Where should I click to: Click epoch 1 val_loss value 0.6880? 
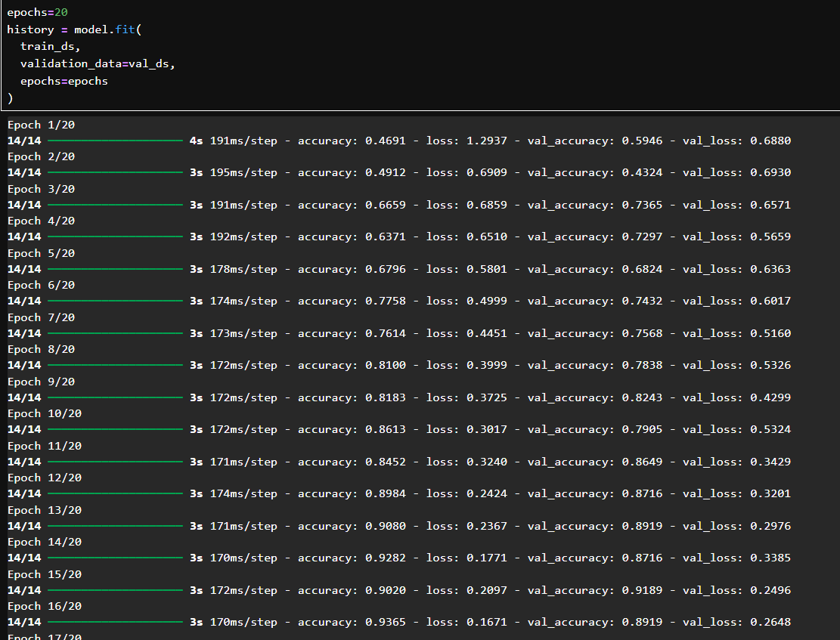770,141
